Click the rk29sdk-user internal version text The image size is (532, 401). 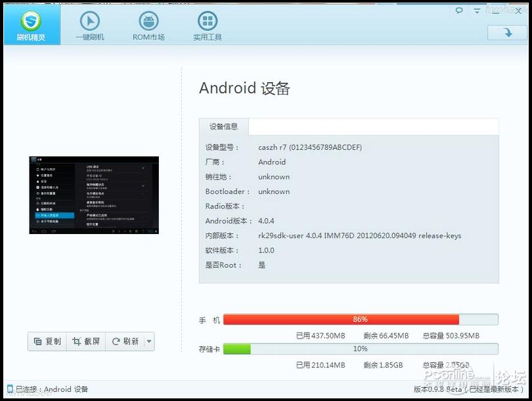tap(359, 236)
